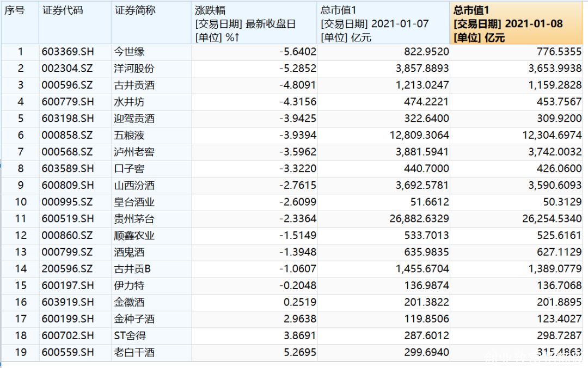Select market cap cell 12,304.6974
Image resolution: width=588 pixels, height=368 pixels.
[x=552, y=135]
